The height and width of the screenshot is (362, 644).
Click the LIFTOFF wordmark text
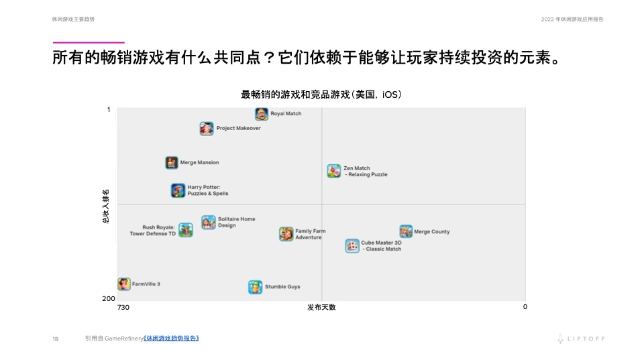coord(586,339)
